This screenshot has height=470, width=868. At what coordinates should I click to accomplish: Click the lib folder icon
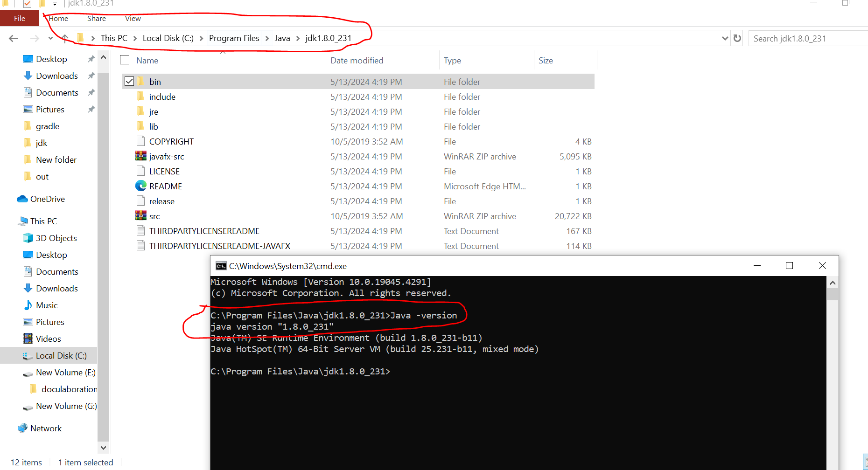click(141, 126)
